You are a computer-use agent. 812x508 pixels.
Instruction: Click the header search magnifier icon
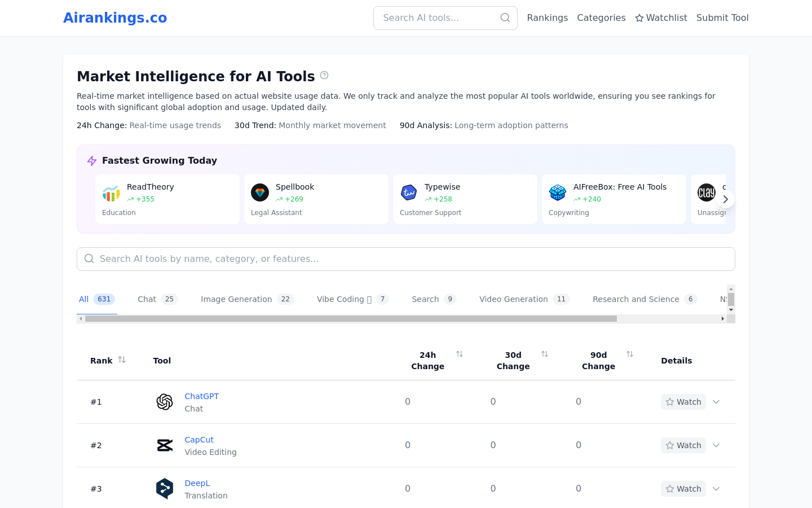[505, 18]
